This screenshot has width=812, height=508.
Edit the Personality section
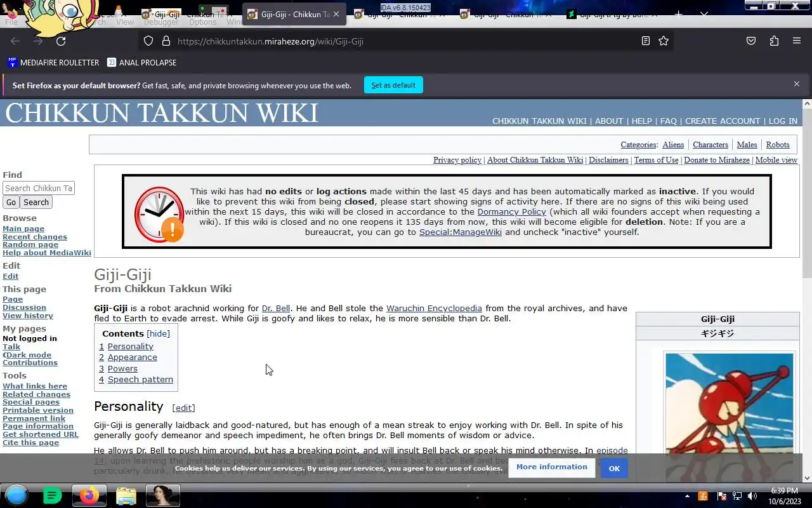click(184, 408)
